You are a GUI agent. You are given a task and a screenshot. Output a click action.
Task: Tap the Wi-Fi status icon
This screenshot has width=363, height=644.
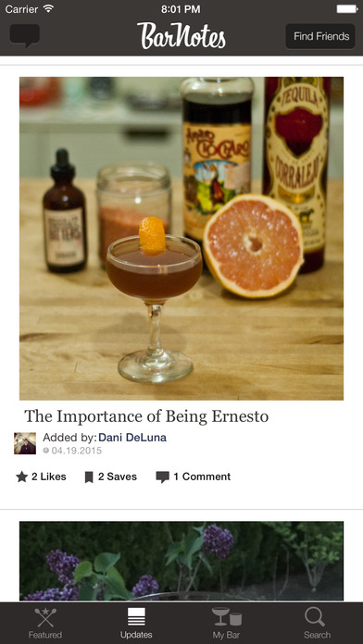(48, 9)
